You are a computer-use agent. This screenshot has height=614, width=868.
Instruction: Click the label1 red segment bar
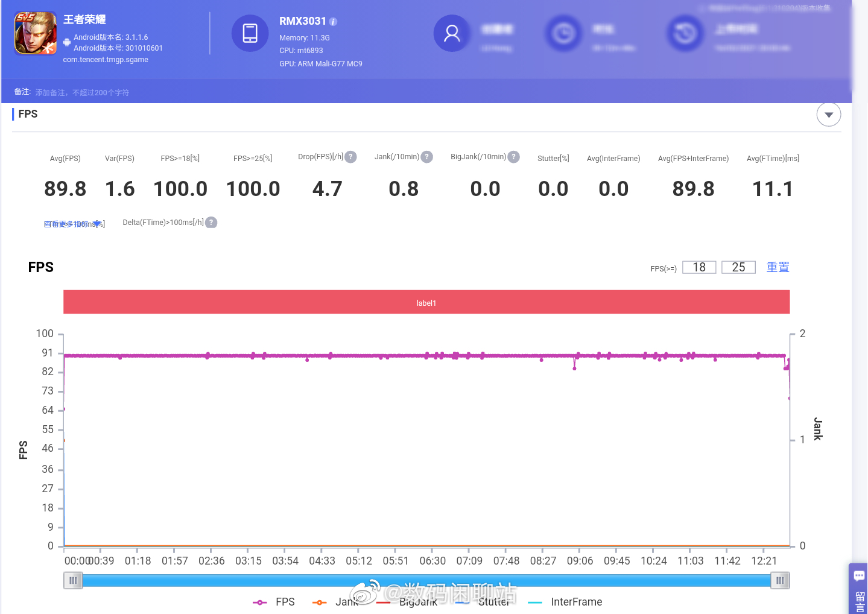426,302
